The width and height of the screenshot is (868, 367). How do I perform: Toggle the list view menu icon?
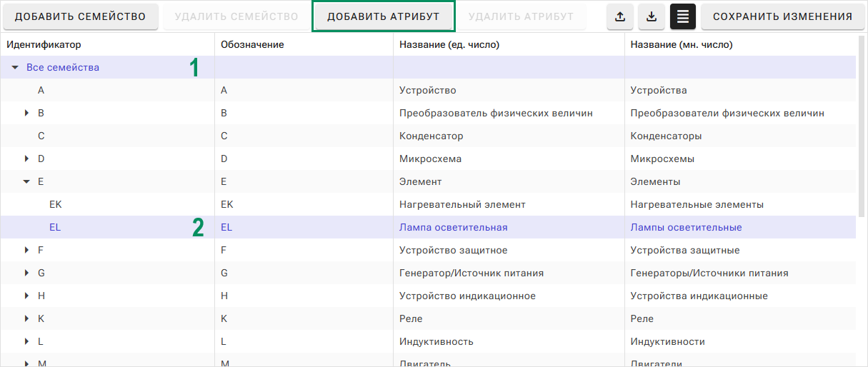point(683,16)
